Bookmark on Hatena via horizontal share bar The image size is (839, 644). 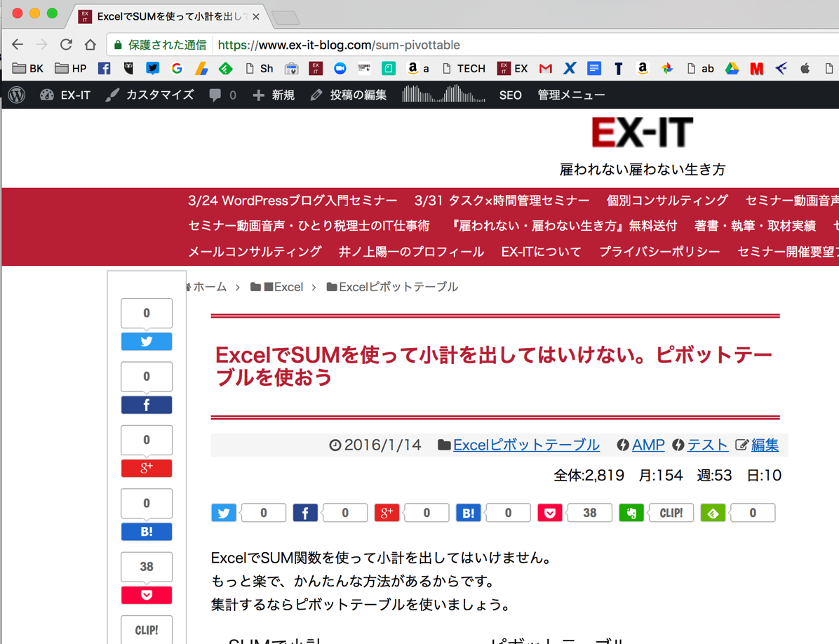(468, 513)
